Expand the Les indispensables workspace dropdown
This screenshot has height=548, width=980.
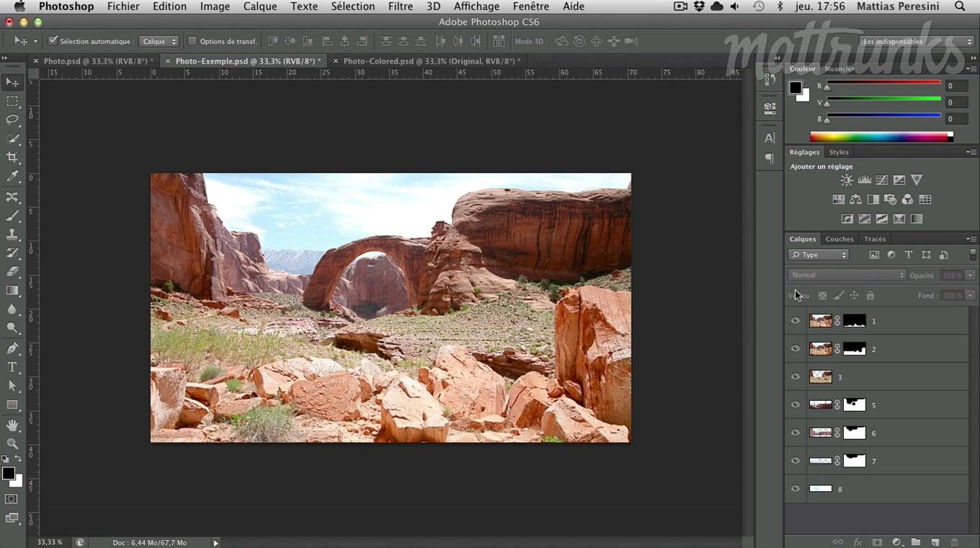916,42
